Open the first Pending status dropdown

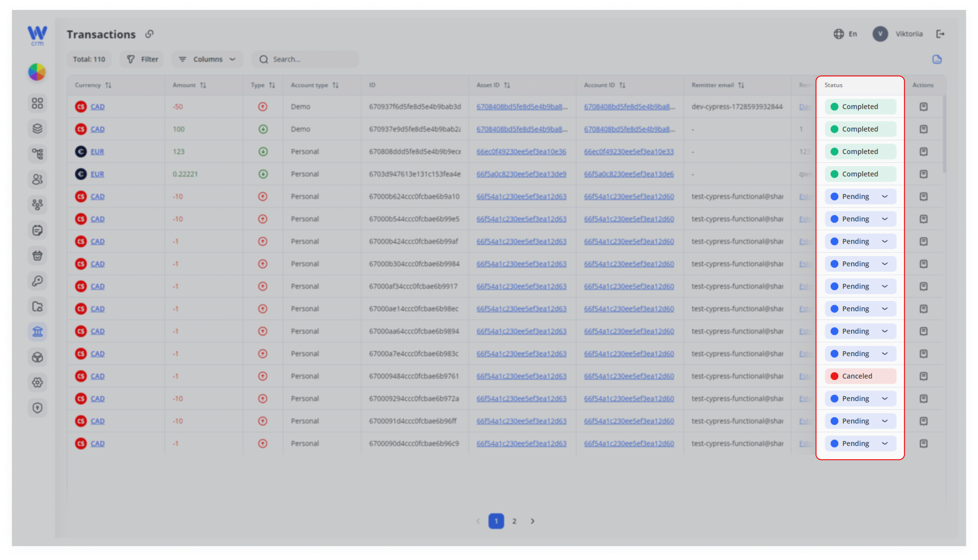tap(860, 197)
